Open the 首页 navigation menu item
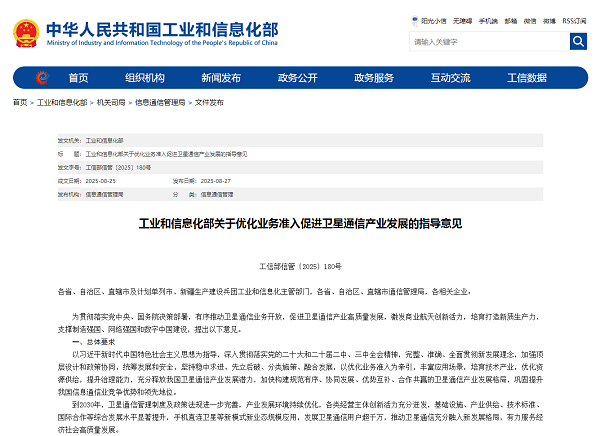Viewport: 600px width, 436px height. click(78, 78)
